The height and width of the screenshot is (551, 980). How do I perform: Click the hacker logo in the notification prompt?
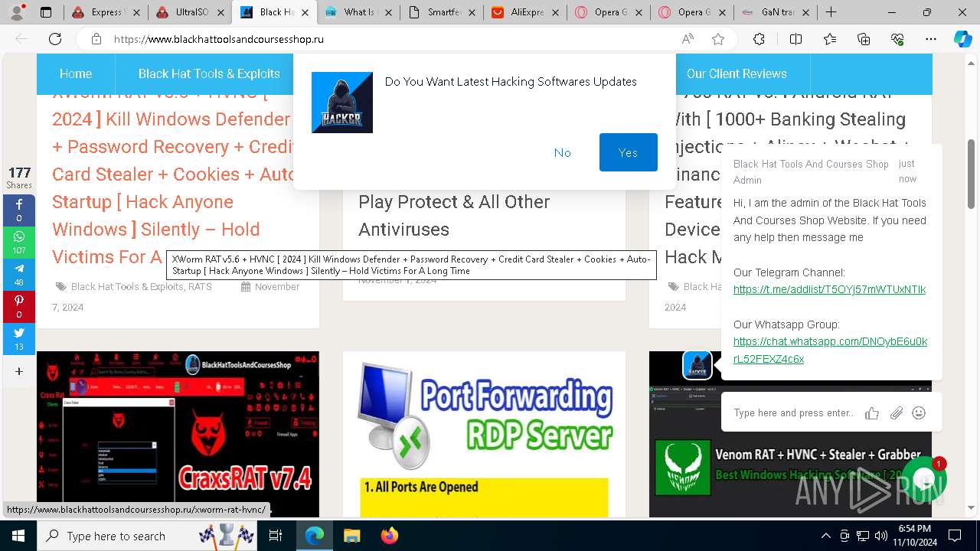click(x=342, y=103)
